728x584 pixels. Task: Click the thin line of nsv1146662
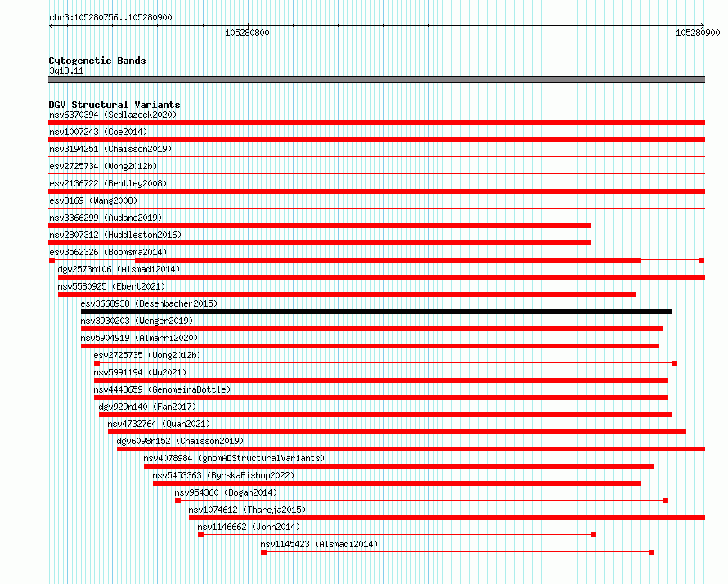tap(397, 535)
